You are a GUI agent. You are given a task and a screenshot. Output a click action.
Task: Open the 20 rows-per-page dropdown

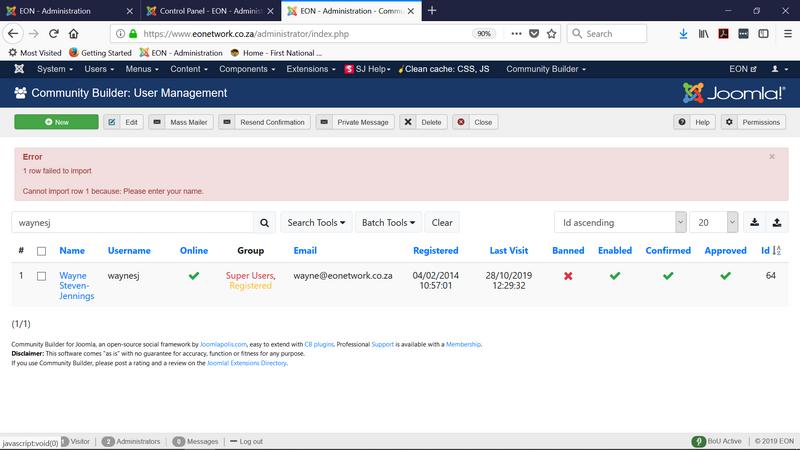pos(713,222)
